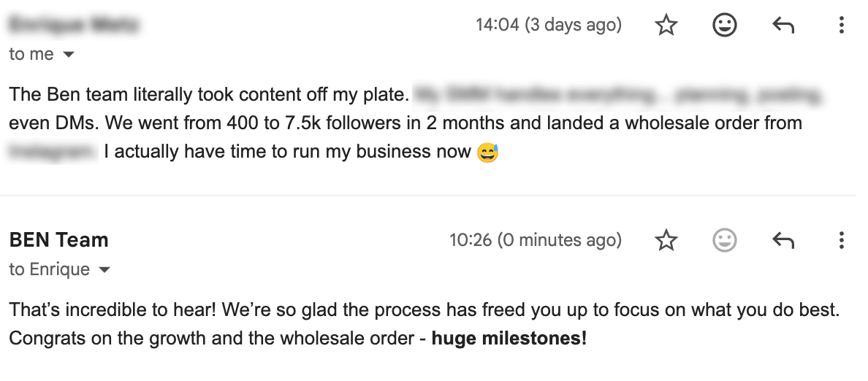Expand the "to me" recipient details arrow
Screen dimensions: 868x381
pyautogui.click(x=69, y=55)
